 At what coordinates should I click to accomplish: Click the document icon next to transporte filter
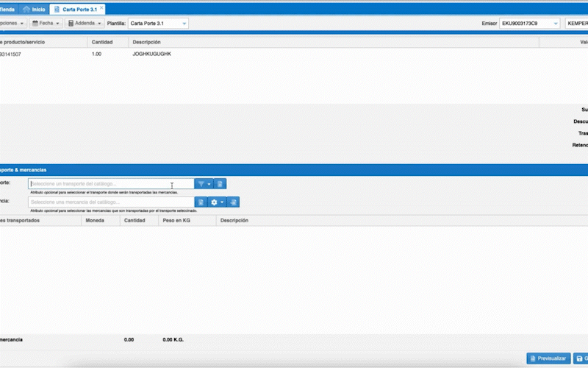(220, 184)
